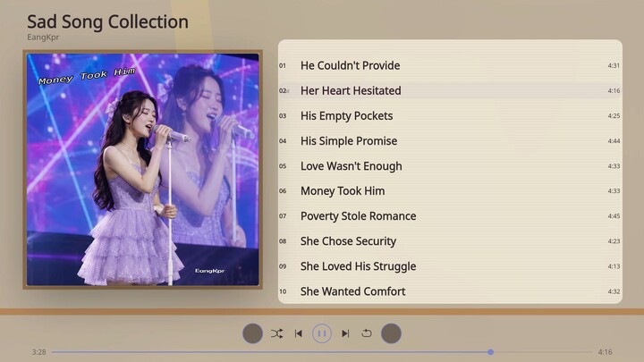Click the EangKpr artist name under title
Viewport: 644px width, 362px height.
[43, 37]
